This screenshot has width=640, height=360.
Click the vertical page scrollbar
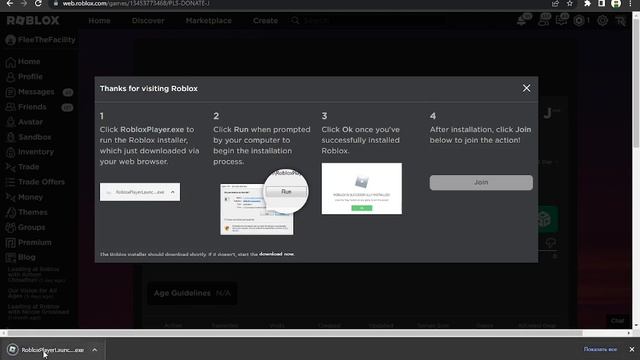pos(636,82)
